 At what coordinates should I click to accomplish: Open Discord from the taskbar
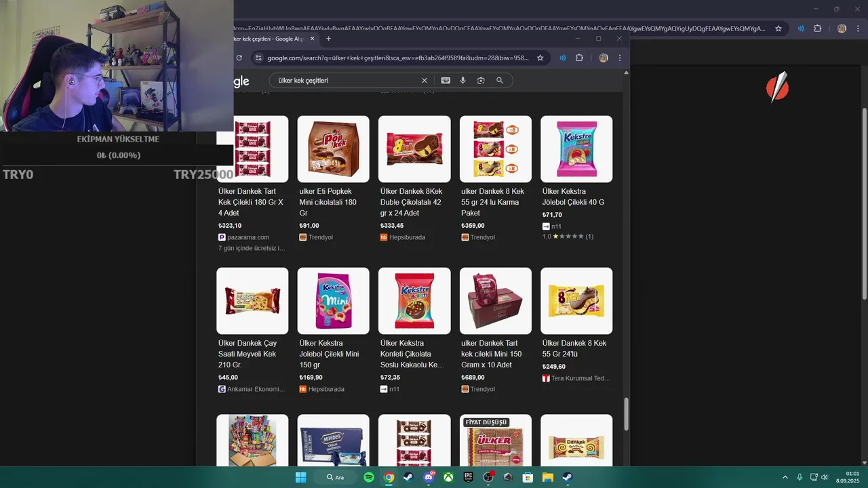pyautogui.click(x=429, y=477)
